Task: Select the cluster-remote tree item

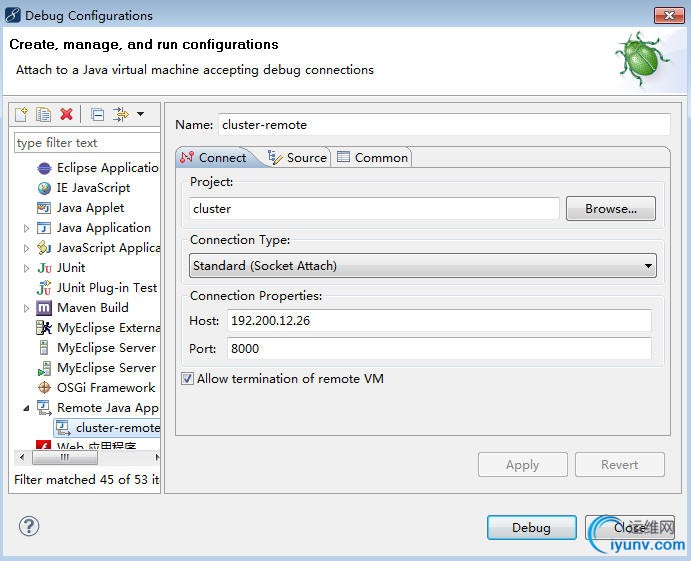Action: pyautogui.click(x=108, y=428)
